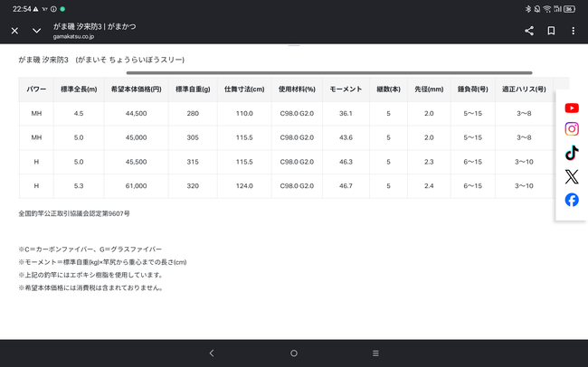
Task: Click the price cell 45,000
Action: (x=136, y=137)
